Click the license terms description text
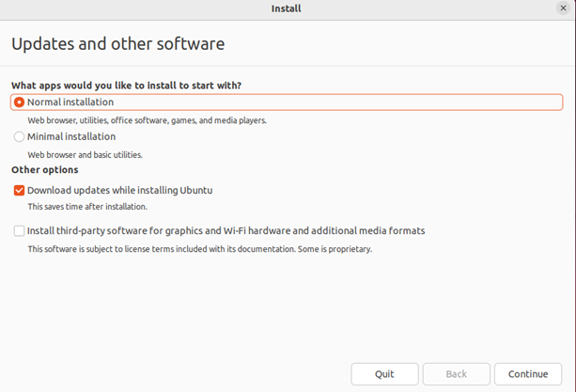The width and height of the screenshot is (576, 392). coord(199,249)
